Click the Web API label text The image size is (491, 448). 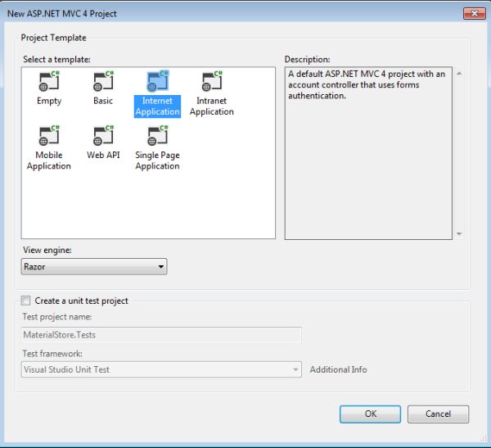pos(103,155)
